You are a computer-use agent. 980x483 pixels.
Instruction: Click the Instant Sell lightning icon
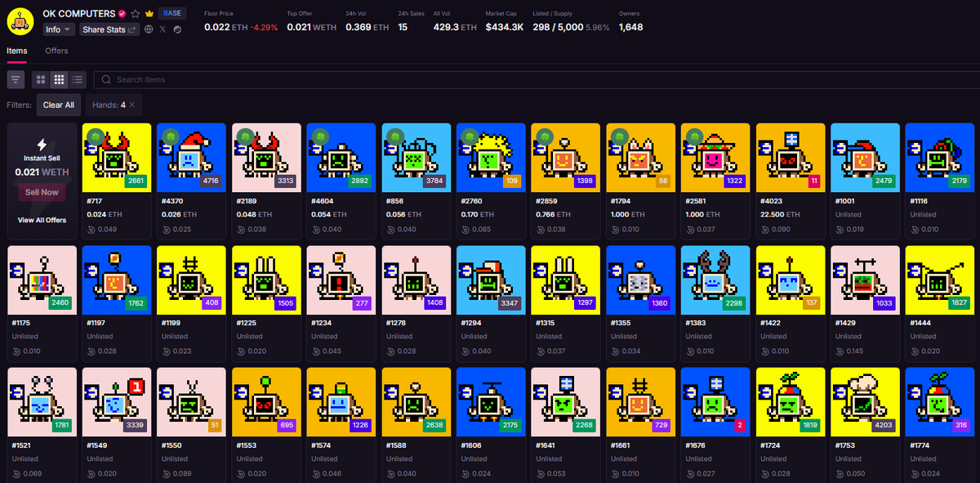[x=42, y=144]
